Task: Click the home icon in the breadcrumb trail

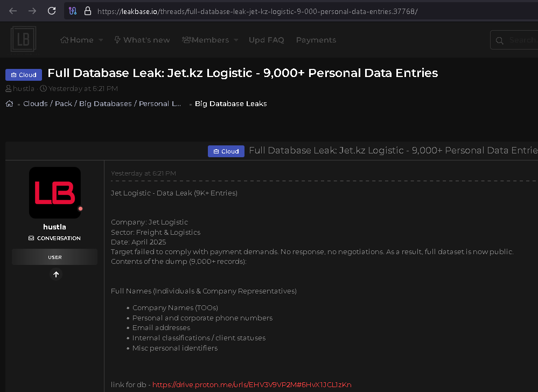Action: 9,103
